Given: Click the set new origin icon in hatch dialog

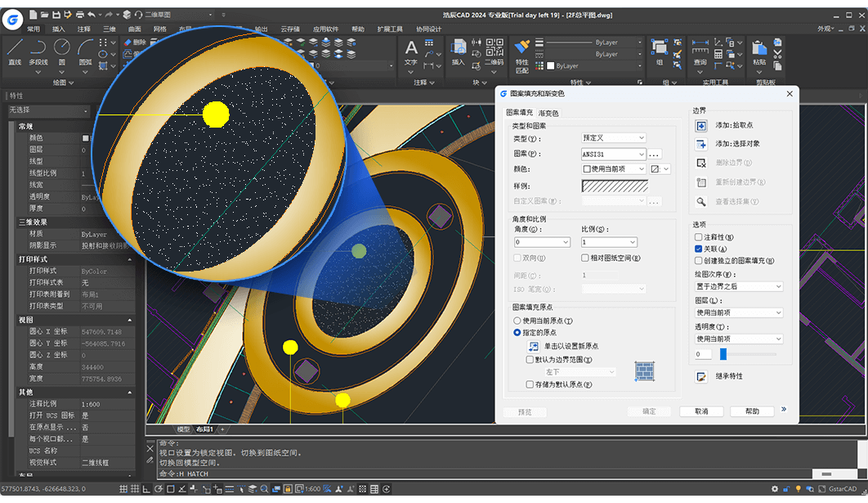Looking at the screenshot, I should (x=535, y=347).
